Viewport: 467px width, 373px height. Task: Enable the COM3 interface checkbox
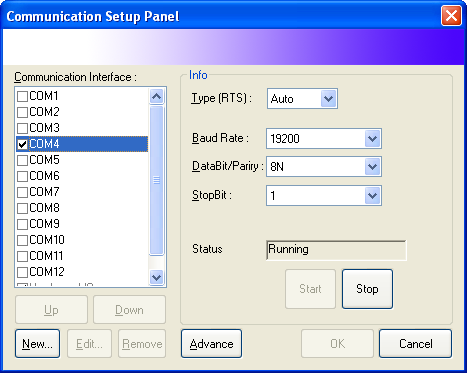(x=22, y=128)
